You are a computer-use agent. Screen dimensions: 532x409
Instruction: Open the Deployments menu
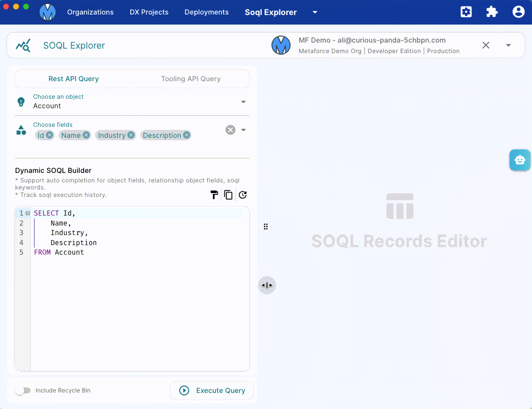[206, 12]
